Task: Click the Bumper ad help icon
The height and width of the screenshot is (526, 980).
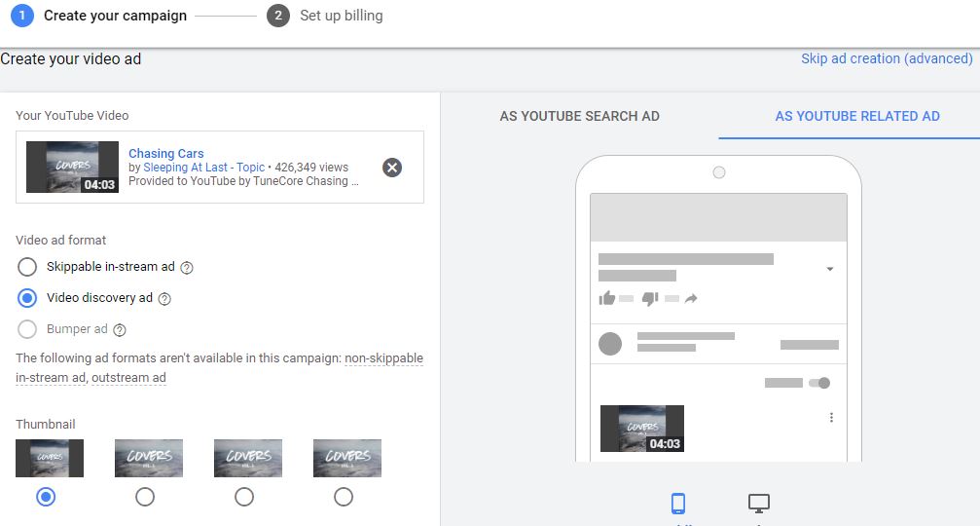Action: click(x=120, y=330)
